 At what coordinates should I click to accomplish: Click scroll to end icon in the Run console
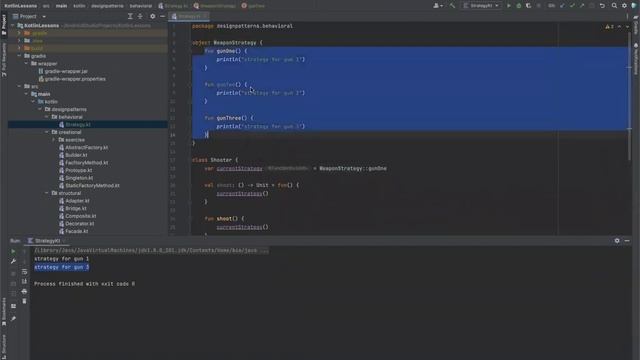[x=24, y=281]
